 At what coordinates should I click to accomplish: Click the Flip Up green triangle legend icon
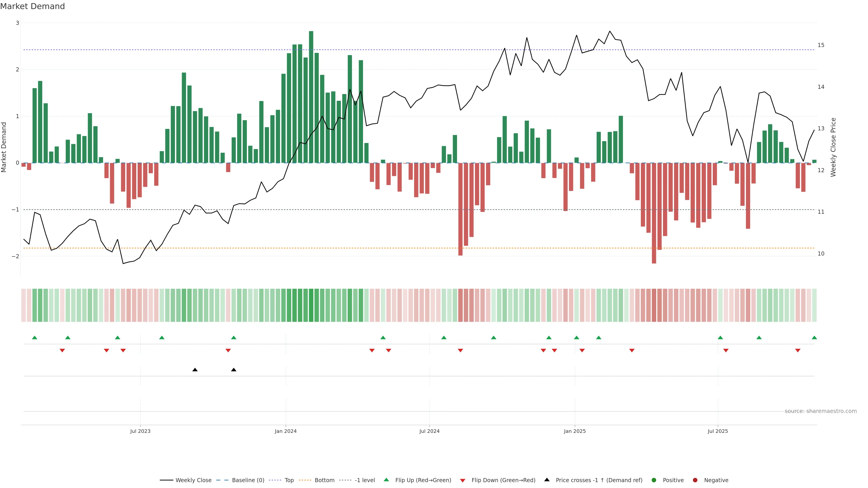tap(386, 480)
